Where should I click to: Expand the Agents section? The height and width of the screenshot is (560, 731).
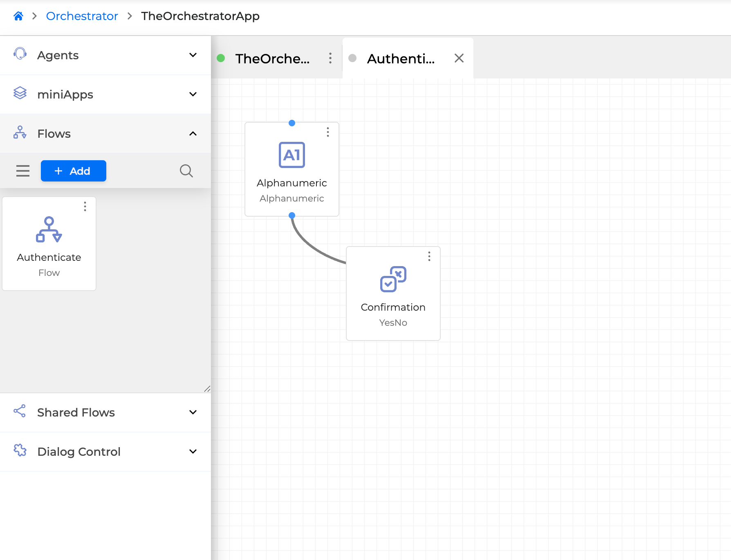click(x=193, y=55)
